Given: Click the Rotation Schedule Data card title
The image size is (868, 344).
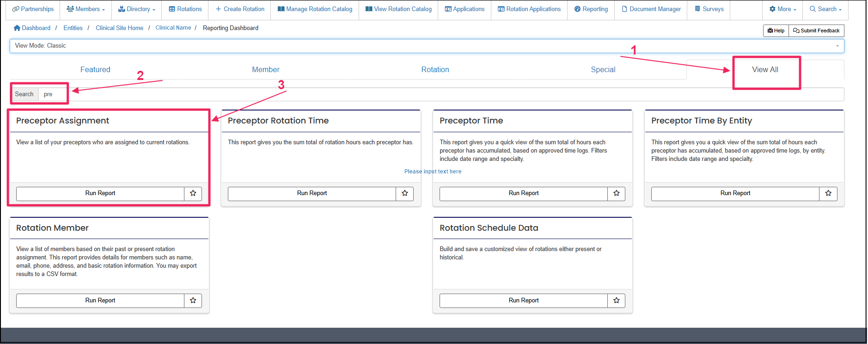Looking at the screenshot, I should point(489,228).
